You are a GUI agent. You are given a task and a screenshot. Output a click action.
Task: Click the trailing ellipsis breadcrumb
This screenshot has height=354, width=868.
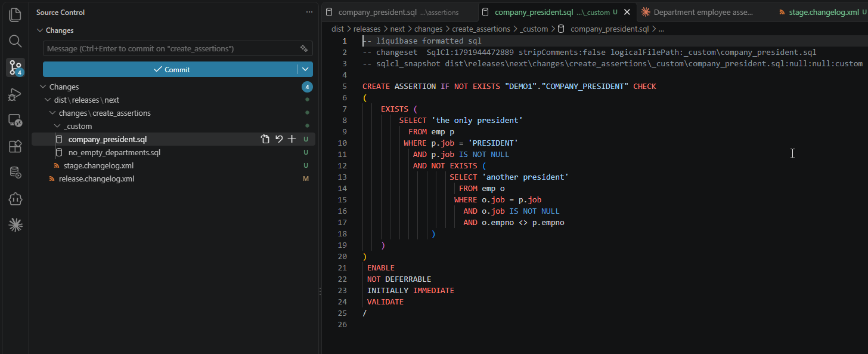(661, 29)
